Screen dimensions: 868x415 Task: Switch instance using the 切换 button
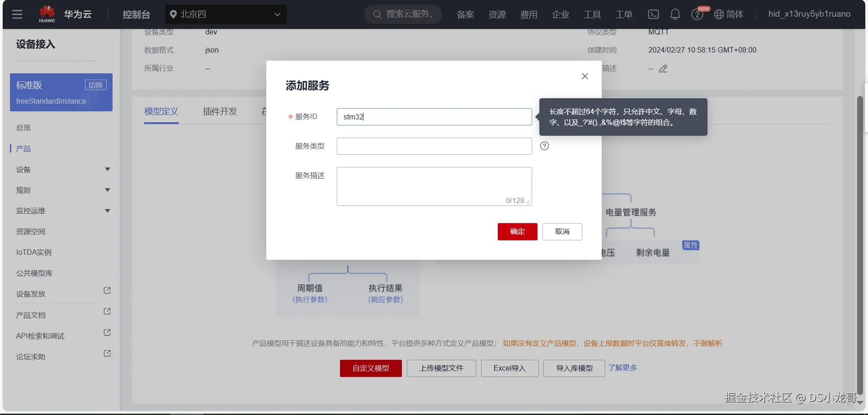(95, 85)
